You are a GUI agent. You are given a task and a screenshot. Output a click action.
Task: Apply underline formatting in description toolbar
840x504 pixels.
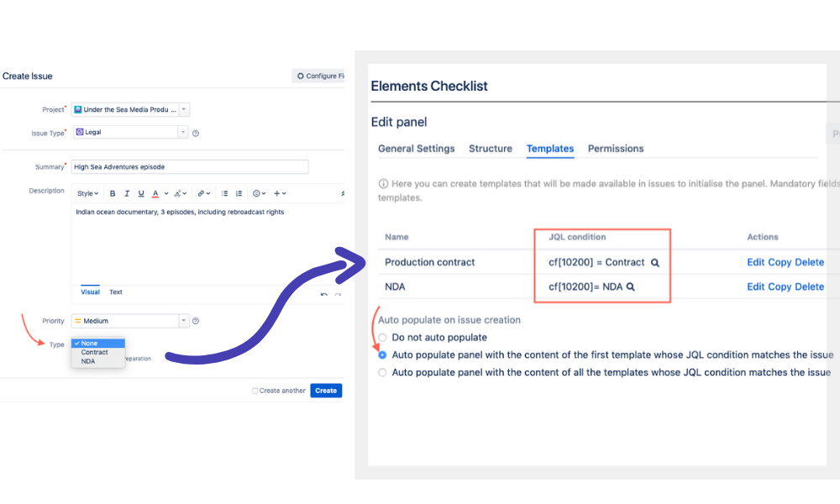[141, 193]
